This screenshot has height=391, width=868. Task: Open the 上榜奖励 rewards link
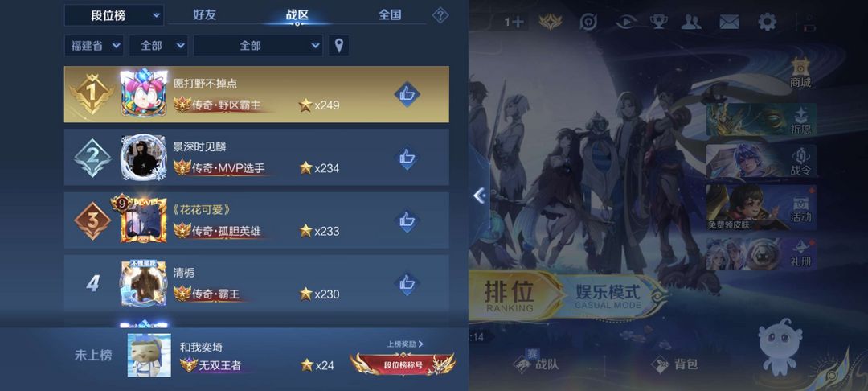pyautogui.click(x=405, y=344)
